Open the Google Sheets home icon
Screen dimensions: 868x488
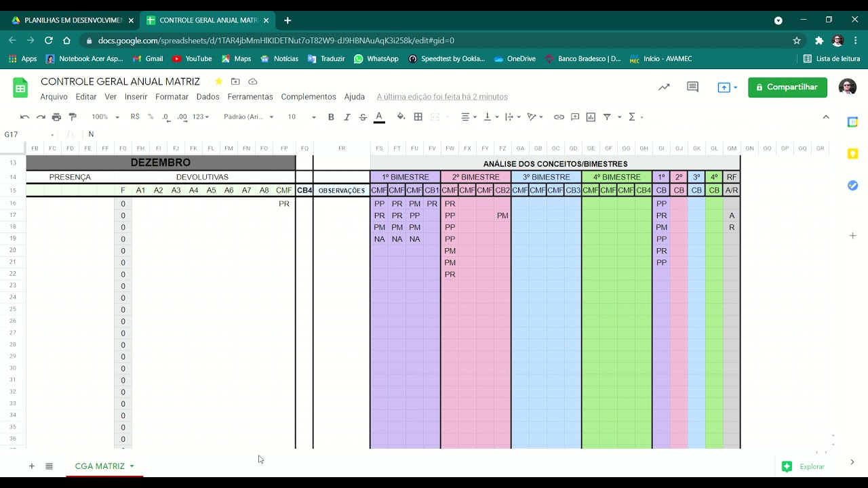20,87
